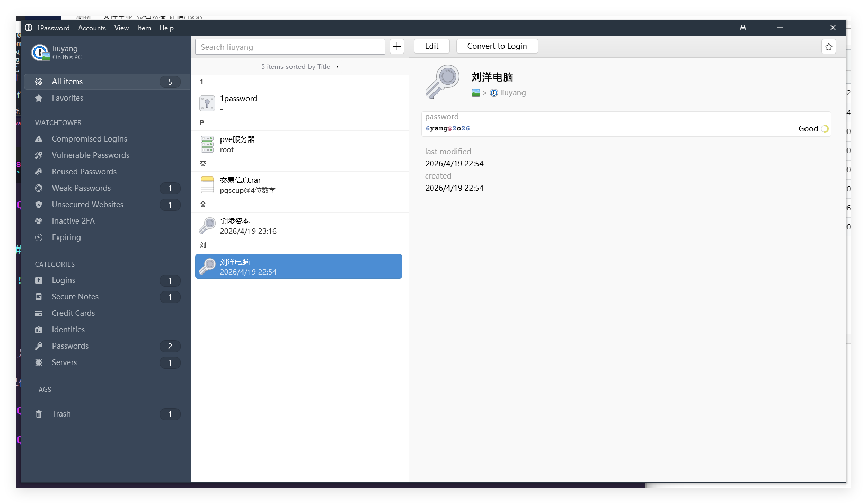
Task: Select Credit Cards label
Action: [73, 313]
